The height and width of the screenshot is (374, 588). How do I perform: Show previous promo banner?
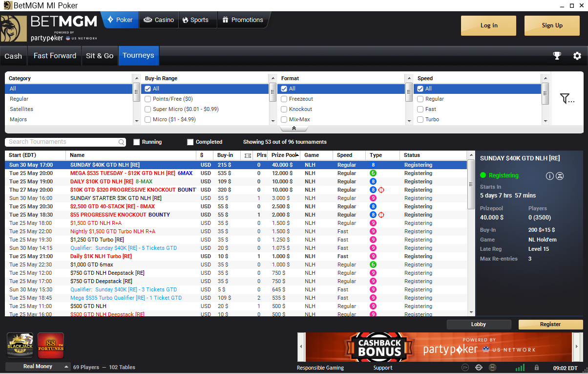pyautogui.click(x=301, y=346)
